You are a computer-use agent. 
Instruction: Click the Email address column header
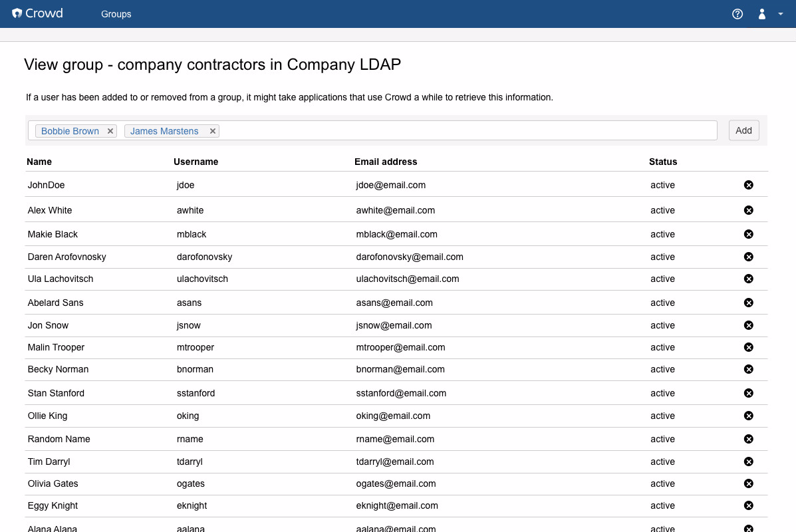click(386, 162)
